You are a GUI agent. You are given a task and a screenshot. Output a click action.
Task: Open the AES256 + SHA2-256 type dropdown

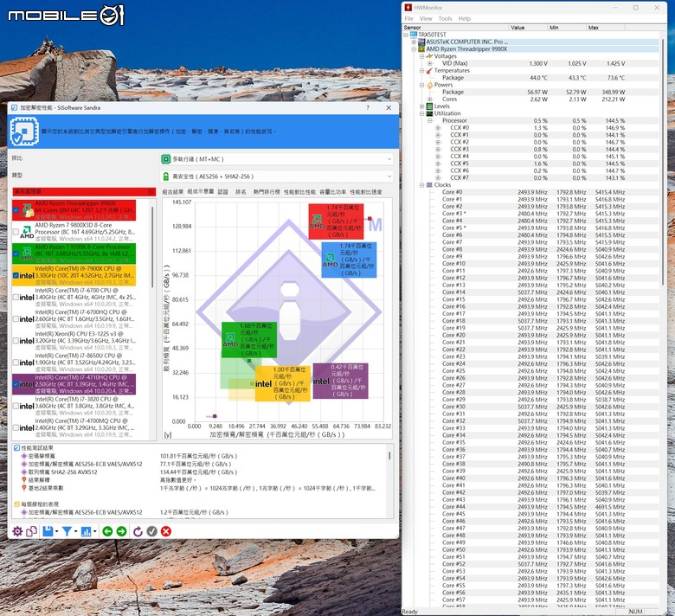pos(277,176)
